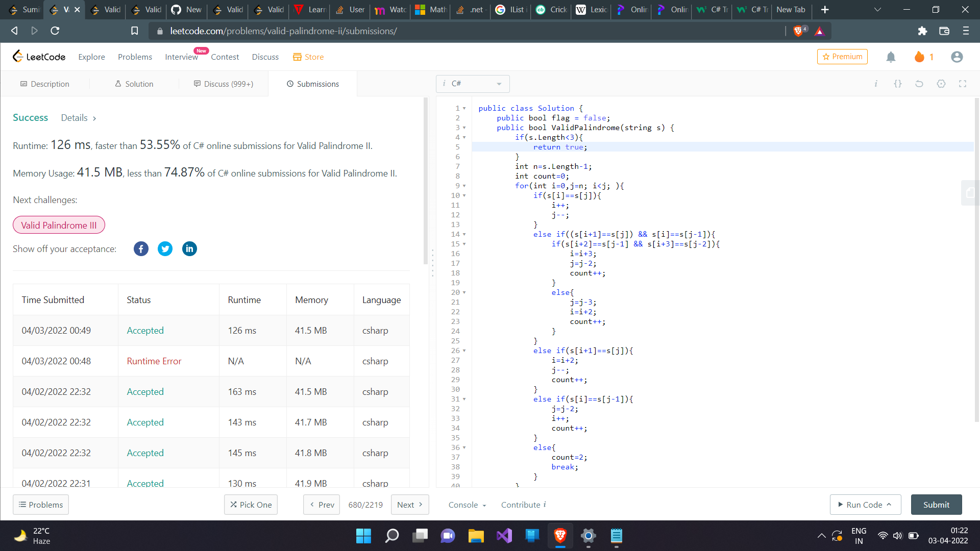The width and height of the screenshot is (980, 551).
Task: Click the left panel scrollbar
Action: (x=426, y=181)
